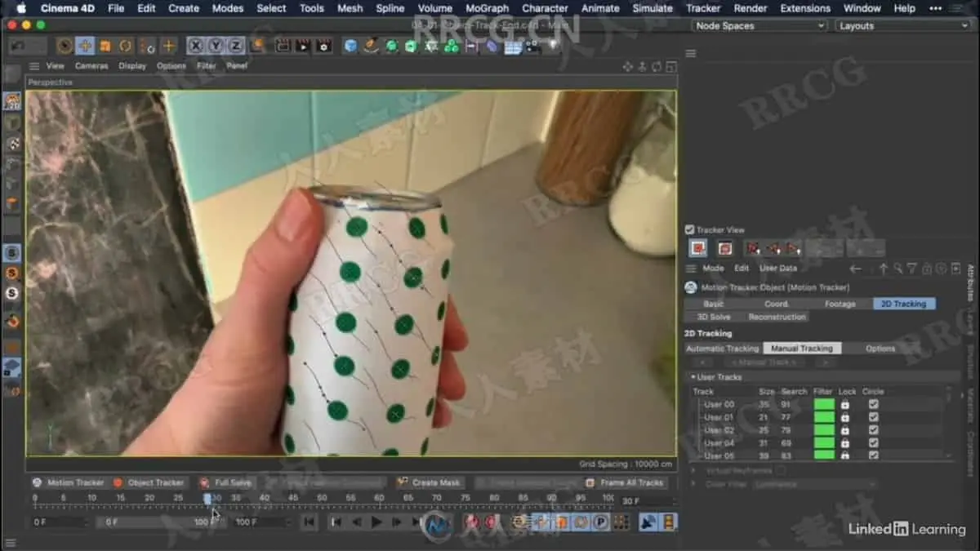Click frame 50 on the timeline ruler
This screenshot has height=551, width=980.
pos(322,498)
